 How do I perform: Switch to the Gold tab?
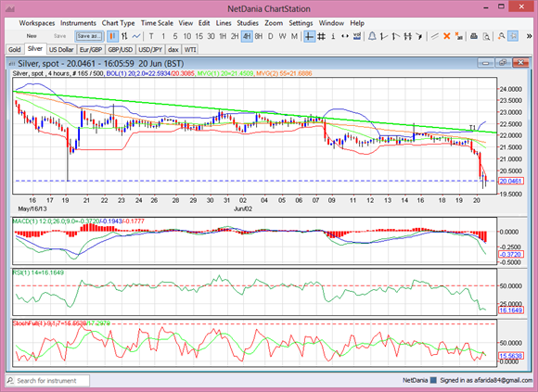15,49
